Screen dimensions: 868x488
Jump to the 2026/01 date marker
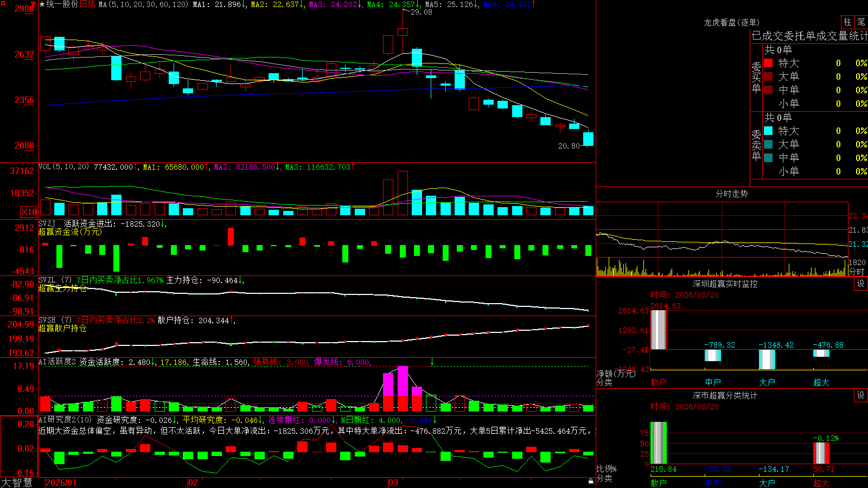coord(61,483)
